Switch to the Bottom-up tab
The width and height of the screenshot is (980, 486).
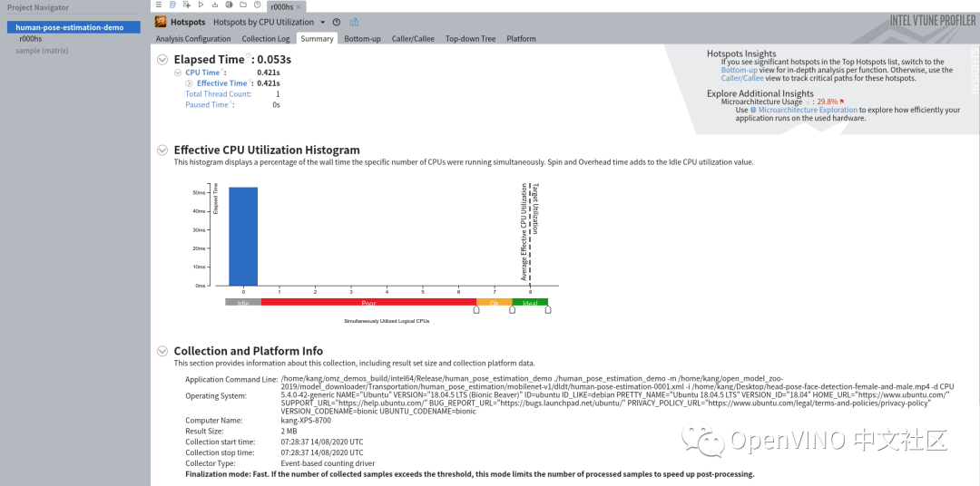click(x=362, y=39)
